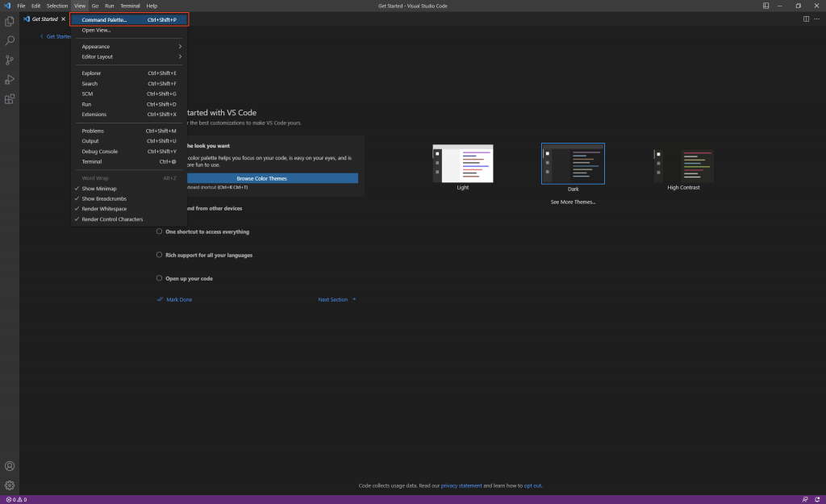This screenshot has height=504, width=826.
Task: Open the Extensions icon in the activity bar
Action: click(10, 99)
